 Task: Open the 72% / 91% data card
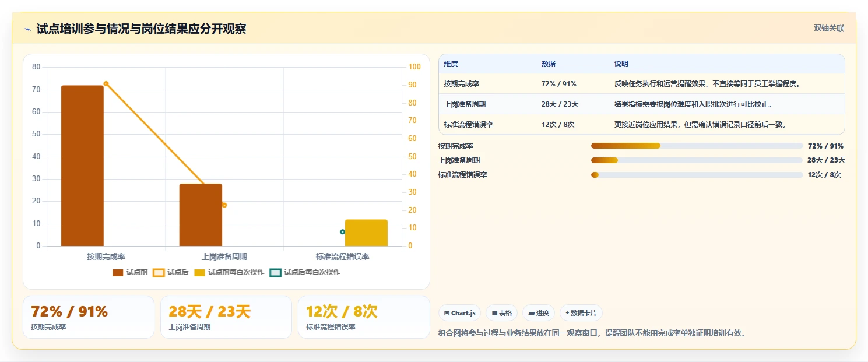coord(89,317)
